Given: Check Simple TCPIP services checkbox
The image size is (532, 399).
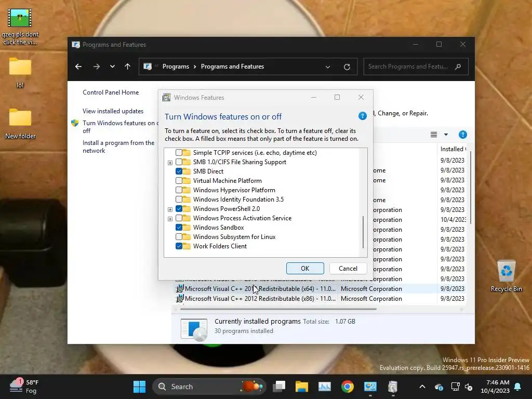Looking at the screenshot, I should point(179,153).
